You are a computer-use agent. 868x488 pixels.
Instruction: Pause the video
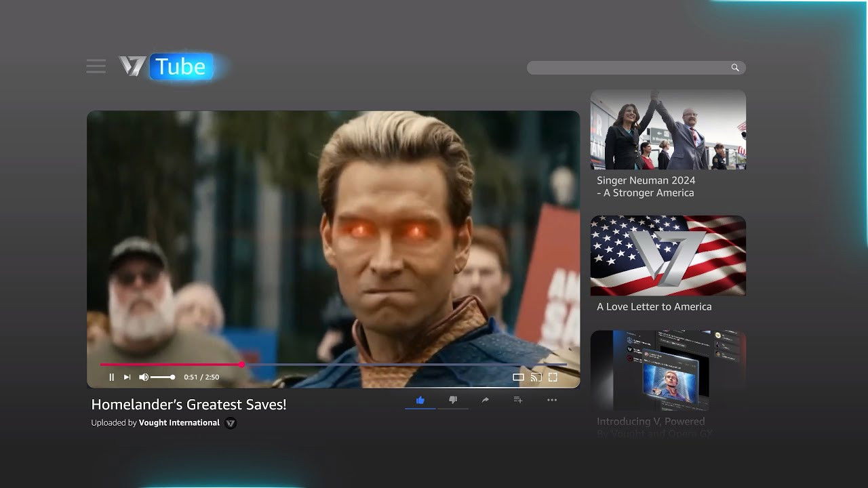click(112, 378)
